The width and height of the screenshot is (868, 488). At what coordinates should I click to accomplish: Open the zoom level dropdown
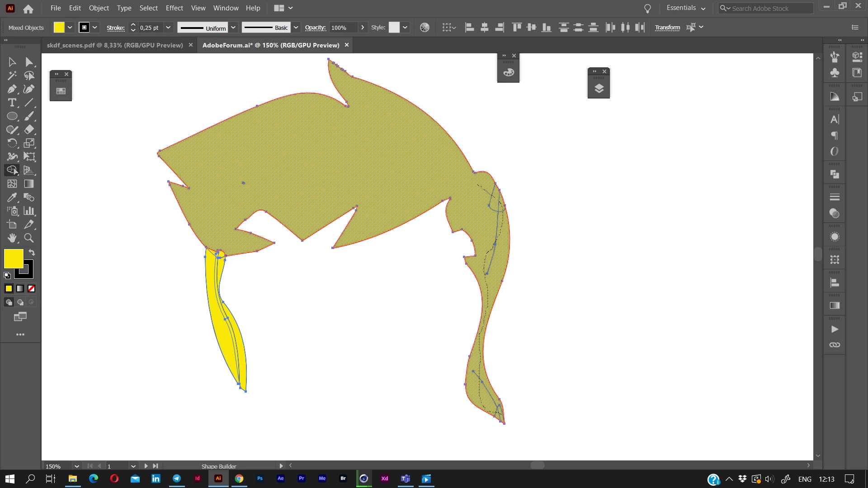click(76, 466)
